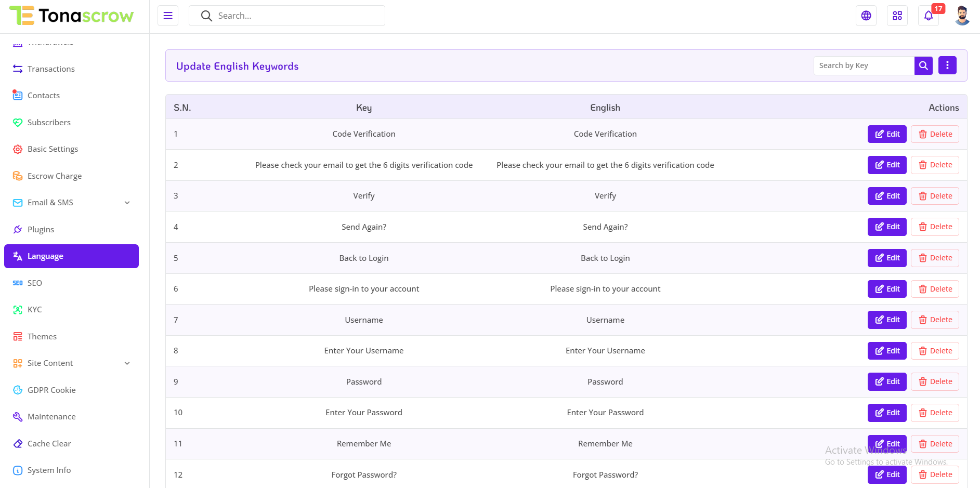Click the user avatar profile picture
Viewport: 980px width, 488px height.
pyautogui.click(x=962, y=16)
